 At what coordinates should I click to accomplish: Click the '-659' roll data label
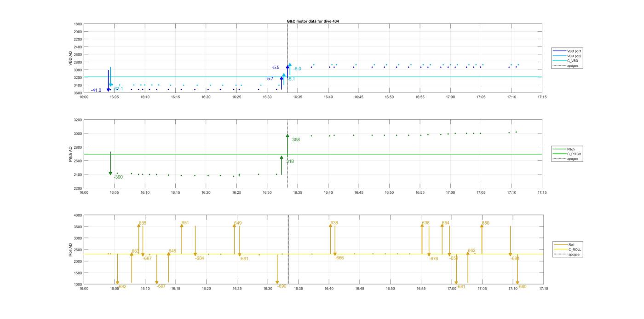click(x=454, y=258)
